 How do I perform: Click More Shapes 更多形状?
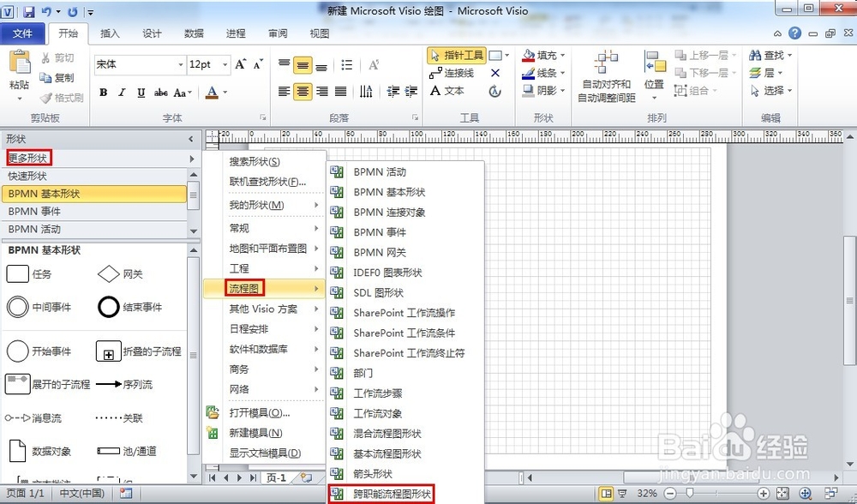click(x=28, y=158)
